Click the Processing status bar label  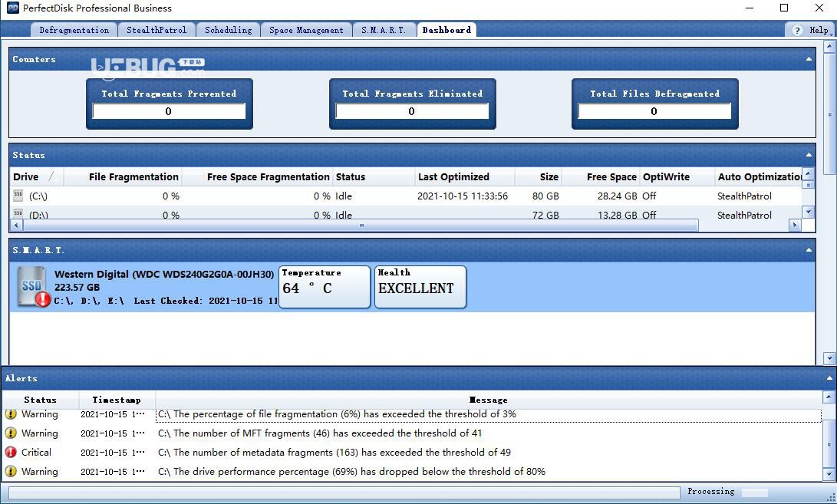coord(710,491)
